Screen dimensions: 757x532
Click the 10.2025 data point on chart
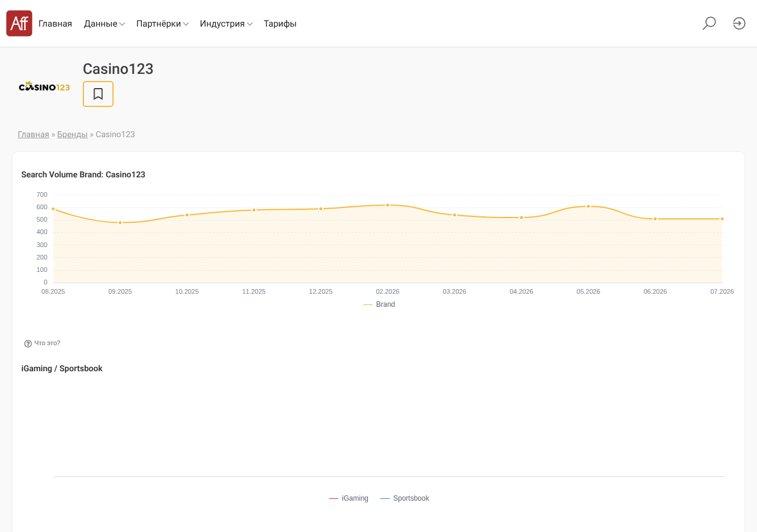tap(187, 215)
